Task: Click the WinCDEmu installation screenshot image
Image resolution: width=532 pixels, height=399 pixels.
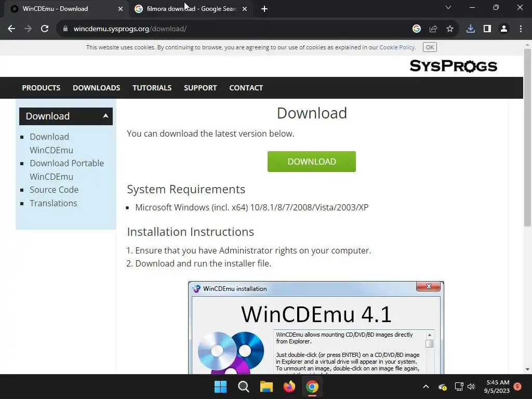Action: tap(316, 327)
